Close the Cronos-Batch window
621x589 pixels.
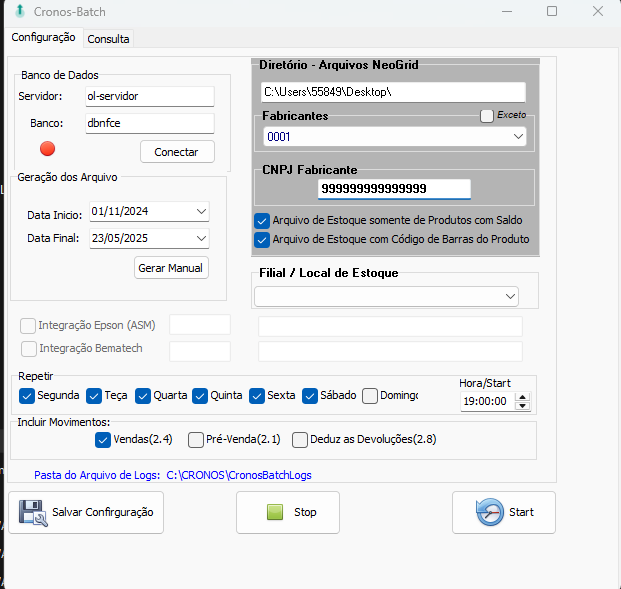(598, 11)
